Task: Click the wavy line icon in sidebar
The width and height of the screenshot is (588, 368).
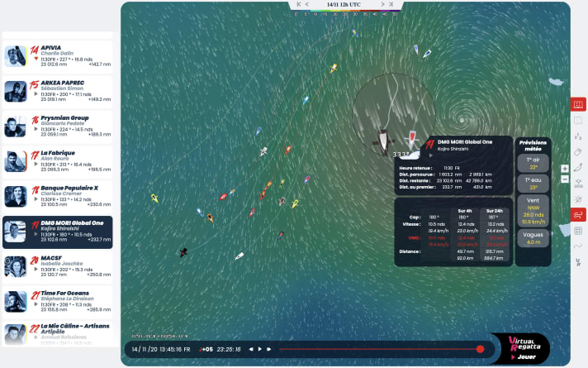Action: pyautogui.click(x=578, y=246)
